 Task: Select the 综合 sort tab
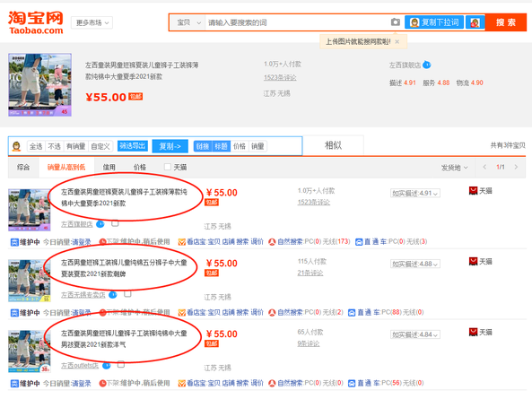pos(23,167)
